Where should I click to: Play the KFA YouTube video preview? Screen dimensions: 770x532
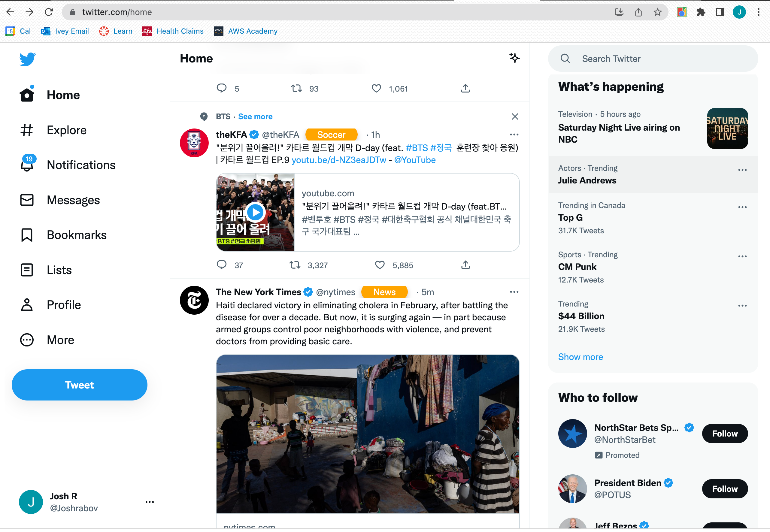[256, 212]
